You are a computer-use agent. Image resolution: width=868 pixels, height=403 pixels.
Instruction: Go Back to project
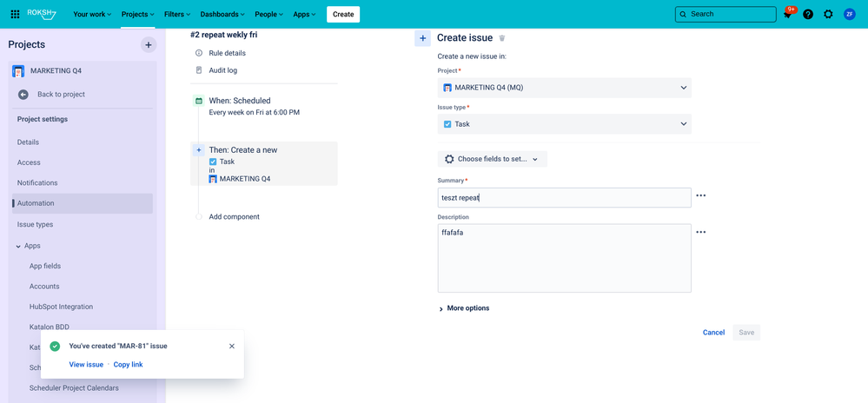click(61, 94)
